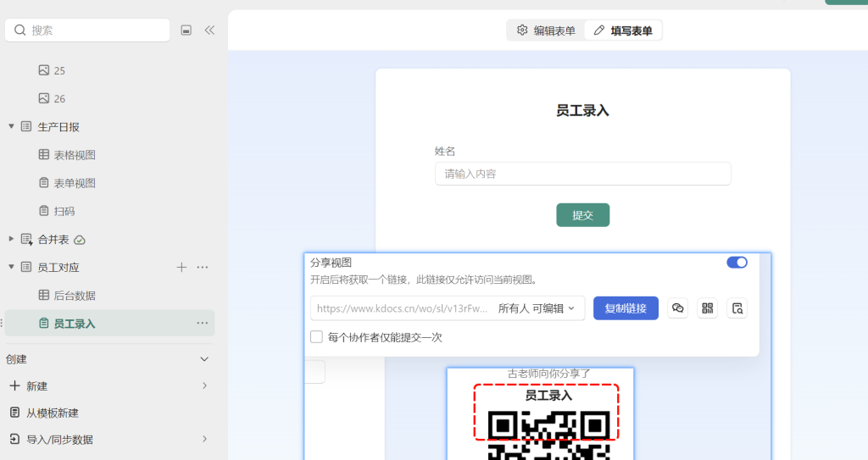The width and height of the screenshot is (868, 460).
Task: Add a view with plus icon on 员工对应
Action: click(x=181, y=268)
